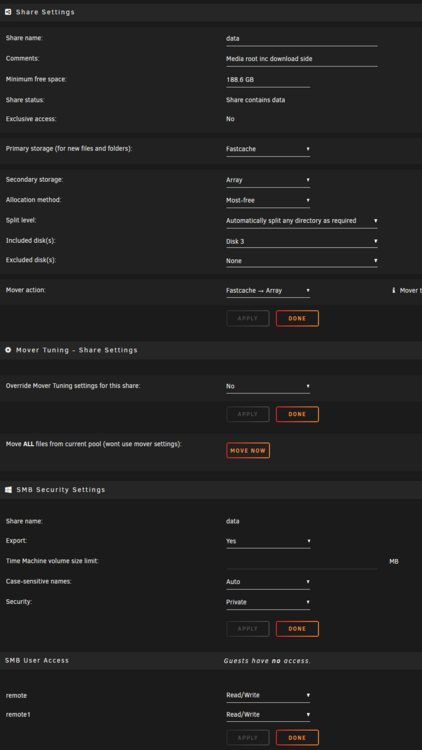This screenshot has width=422, height=750.
Task: Edit the Share name field containing data
Action: [x=301, y=39]
